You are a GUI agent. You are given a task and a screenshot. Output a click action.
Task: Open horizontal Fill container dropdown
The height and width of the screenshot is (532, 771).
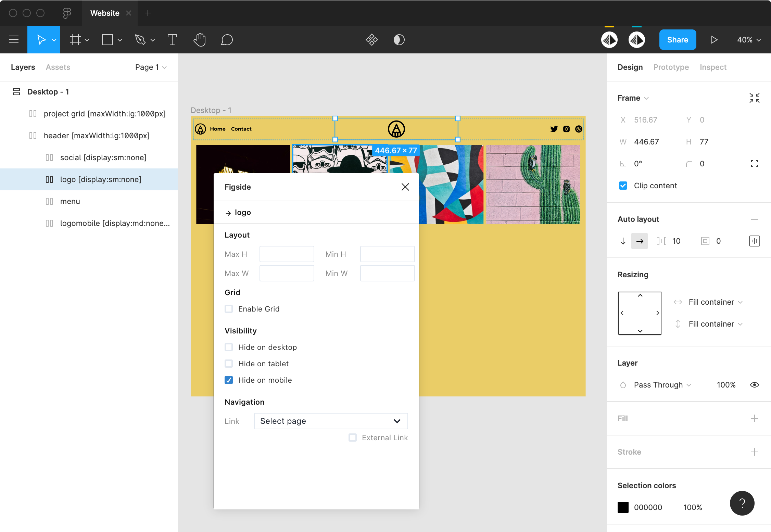pyautogui.click(x=716, y=302)
